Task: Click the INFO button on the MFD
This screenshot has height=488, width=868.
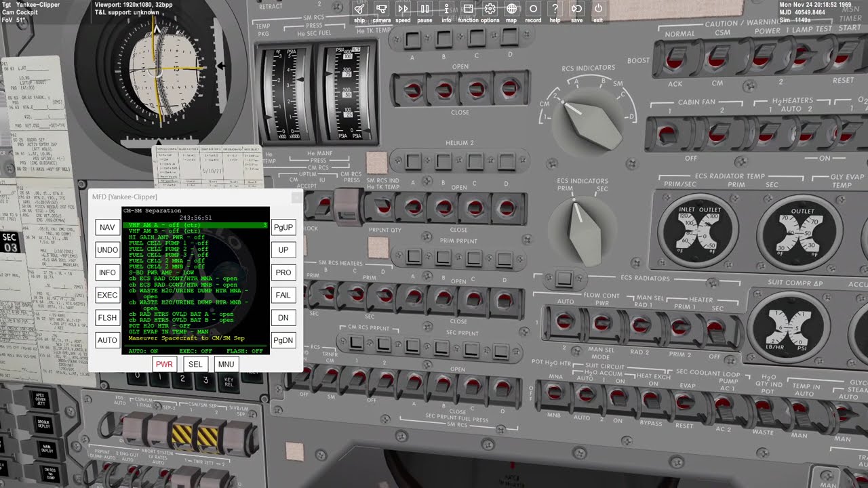Action: (x=107, y=272)
